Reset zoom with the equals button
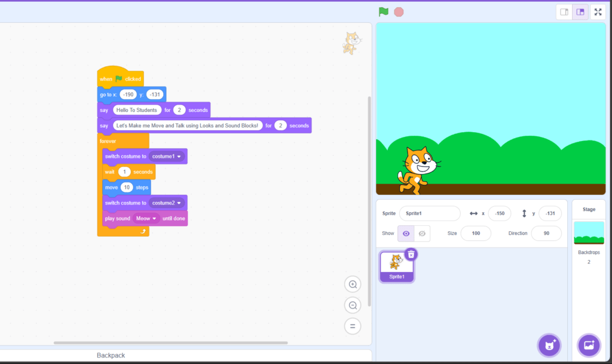This screenshot has width=612, height=364. [x=353, y=326]
